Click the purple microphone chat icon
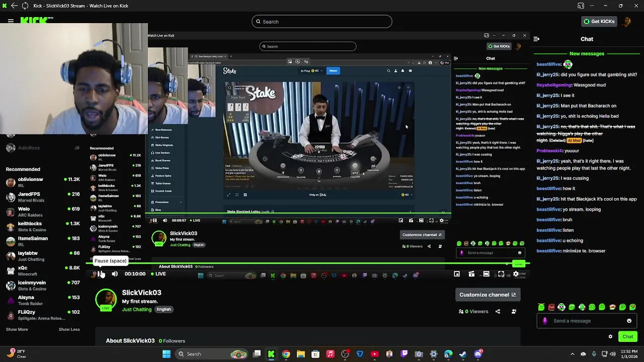 [x=544, y=321]
